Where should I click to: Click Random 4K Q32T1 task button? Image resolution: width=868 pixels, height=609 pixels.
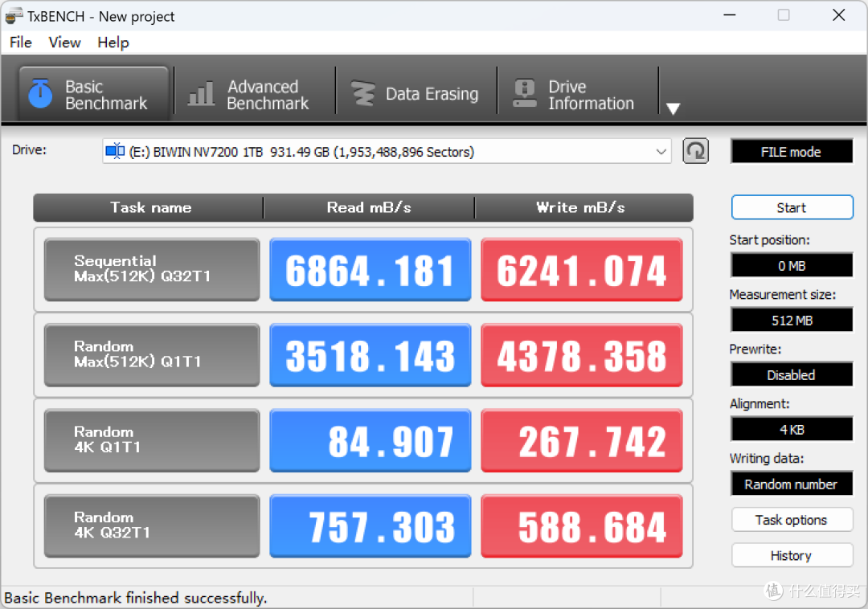tap(152, 525)
